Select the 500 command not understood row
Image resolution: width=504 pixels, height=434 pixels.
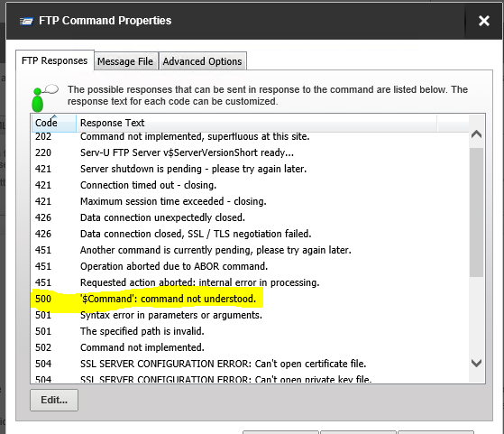point(250,299)
